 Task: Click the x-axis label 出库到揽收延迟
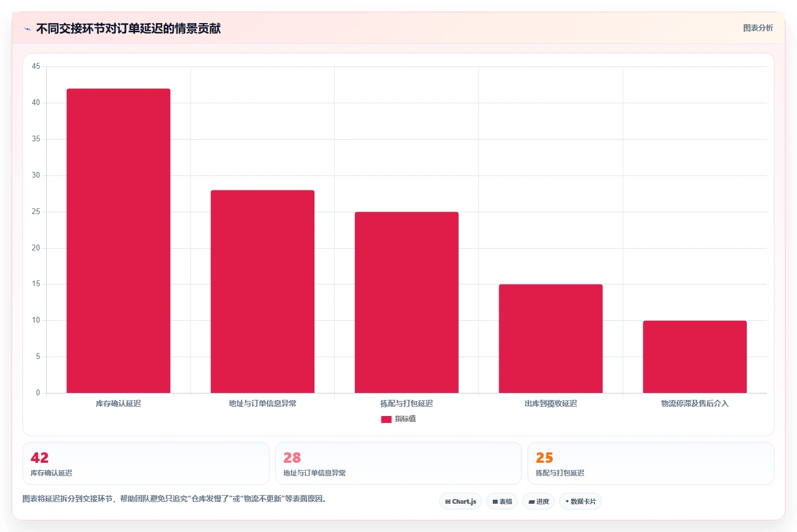pos(551,404)
